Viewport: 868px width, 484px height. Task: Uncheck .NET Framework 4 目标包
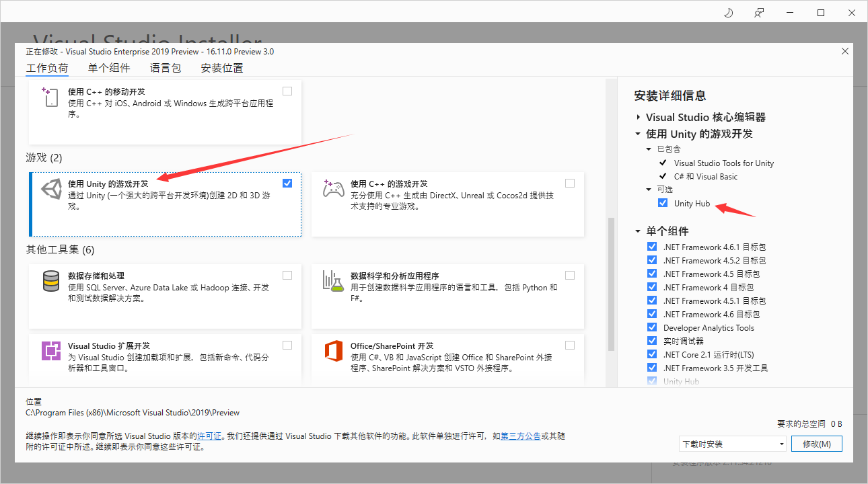tap(652, 287)
